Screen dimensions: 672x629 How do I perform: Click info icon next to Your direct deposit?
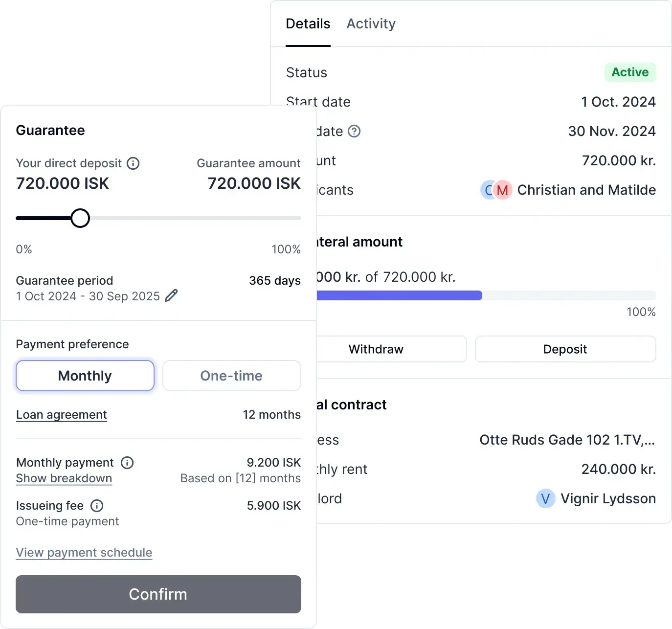click(x=133, y=163)
